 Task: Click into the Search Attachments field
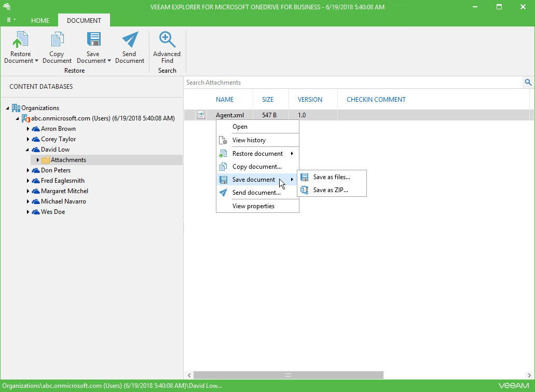point(353,82)
